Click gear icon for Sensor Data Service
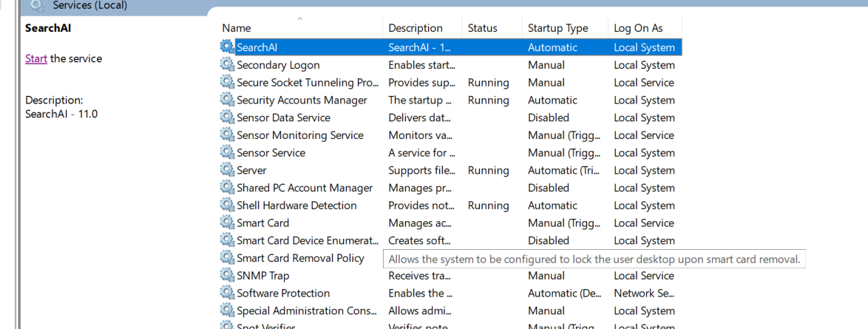 tap(228, 118)
